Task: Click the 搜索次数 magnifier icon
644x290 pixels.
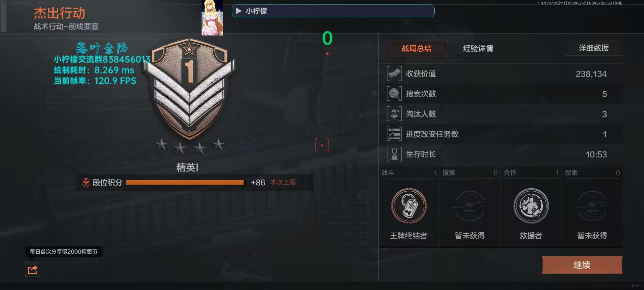Action: [394, 94]
